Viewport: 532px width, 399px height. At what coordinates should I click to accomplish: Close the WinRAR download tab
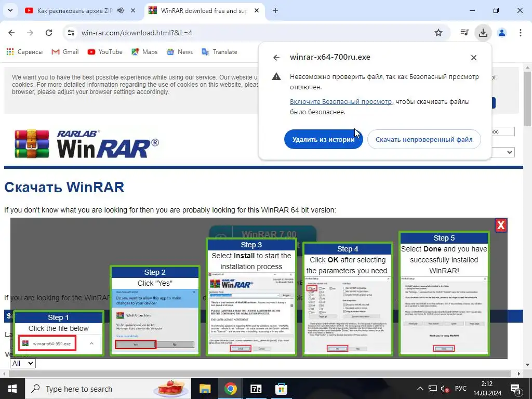pos(257,10)
